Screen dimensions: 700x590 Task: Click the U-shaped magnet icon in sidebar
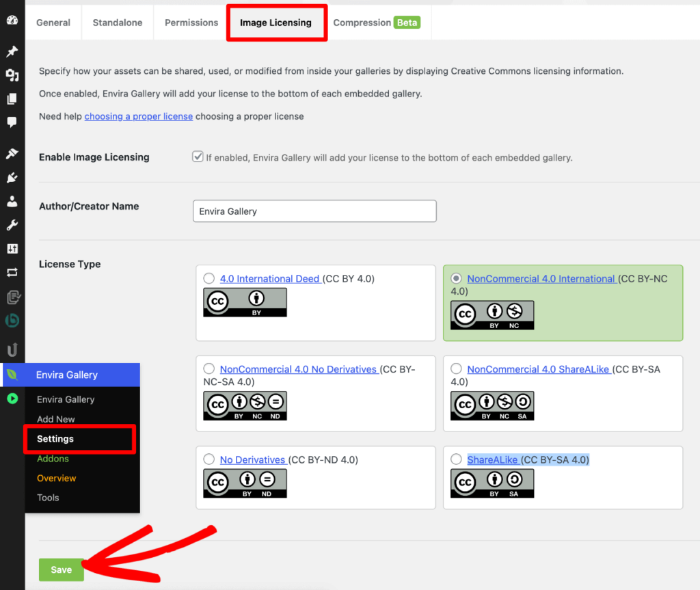coord(12,350)
